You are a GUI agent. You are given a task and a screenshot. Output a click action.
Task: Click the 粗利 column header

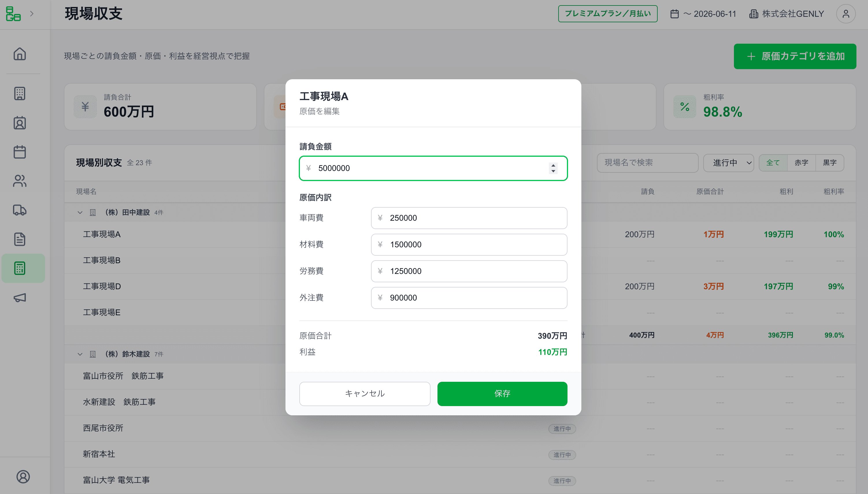point(786,192)
